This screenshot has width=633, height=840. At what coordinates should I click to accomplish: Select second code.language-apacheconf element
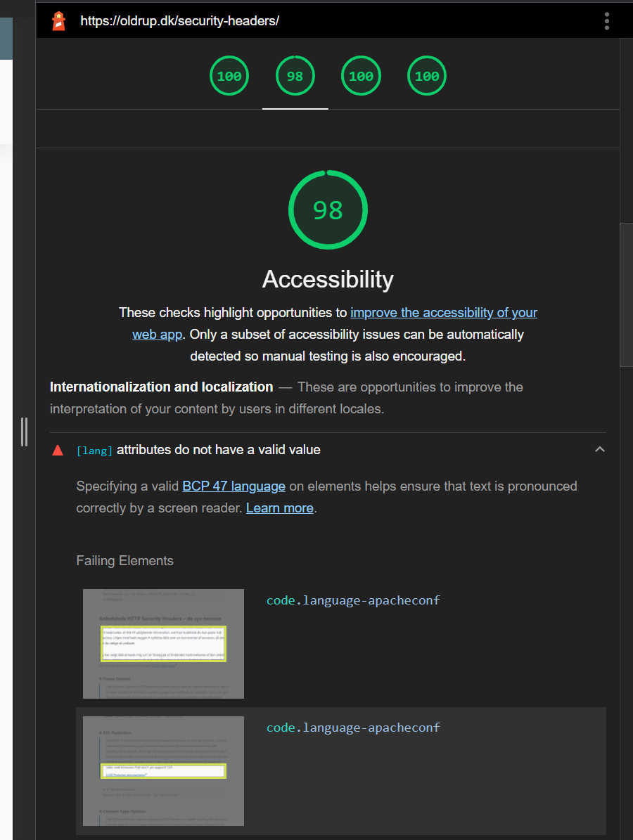[353, 728]
